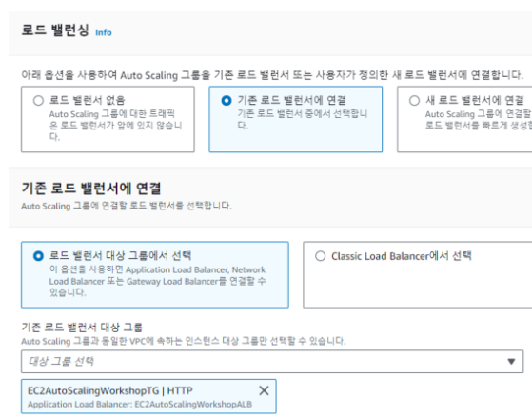Click the bold 기존 로드 밸런서에 연결 section heading

pyautogui.click(x=91, y=189)
